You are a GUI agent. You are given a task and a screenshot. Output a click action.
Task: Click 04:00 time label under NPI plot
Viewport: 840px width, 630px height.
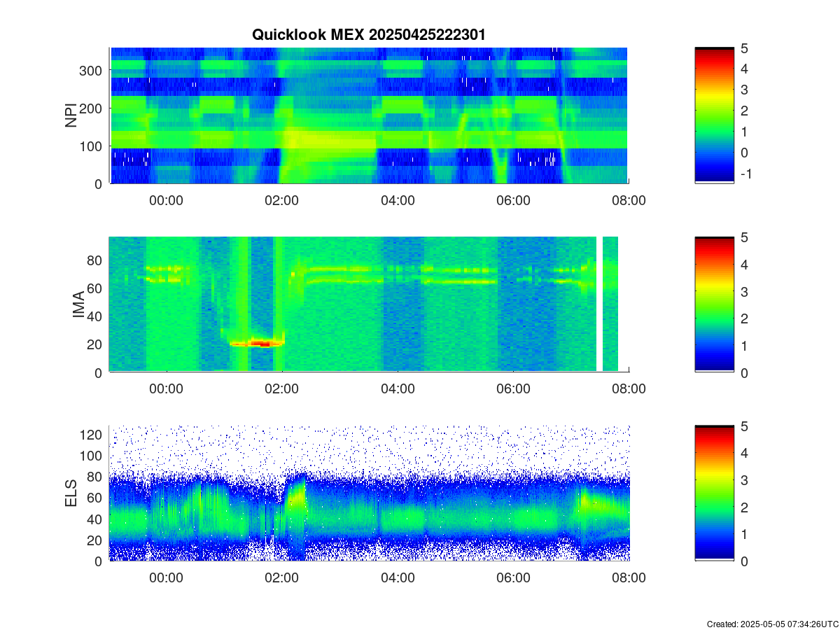(x=398, y=200)
